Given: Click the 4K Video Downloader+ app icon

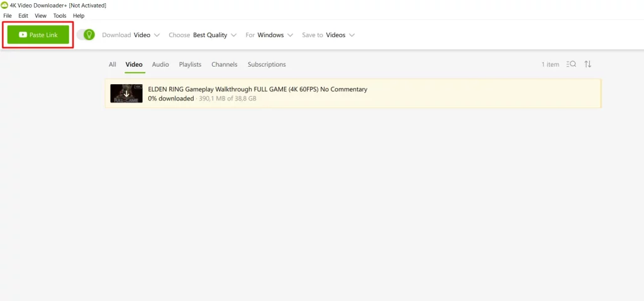Looking at the screenshot, I should coord(4,5).
